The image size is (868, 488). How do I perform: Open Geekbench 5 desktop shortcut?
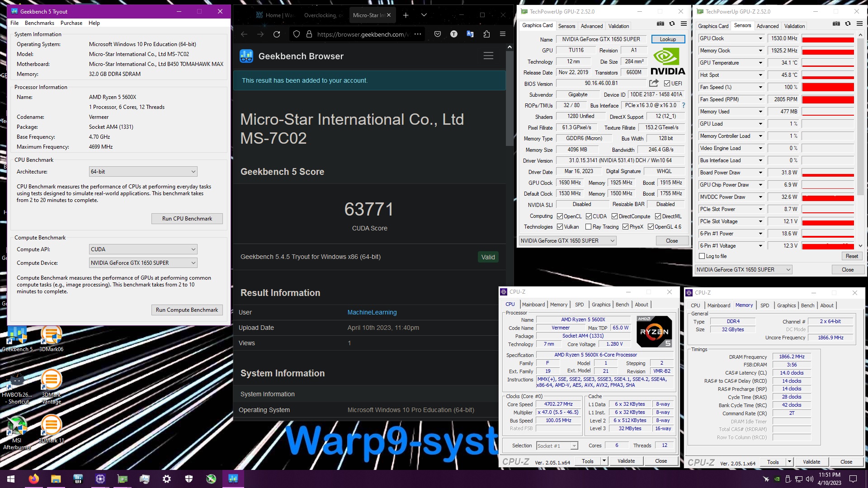click(17, 339)
